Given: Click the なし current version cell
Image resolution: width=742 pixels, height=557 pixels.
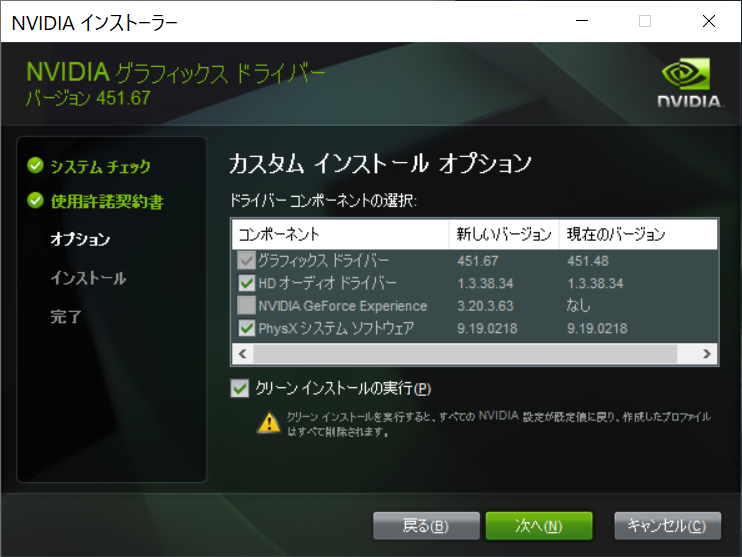Looking at the screenshot, I should pos(579,306).
